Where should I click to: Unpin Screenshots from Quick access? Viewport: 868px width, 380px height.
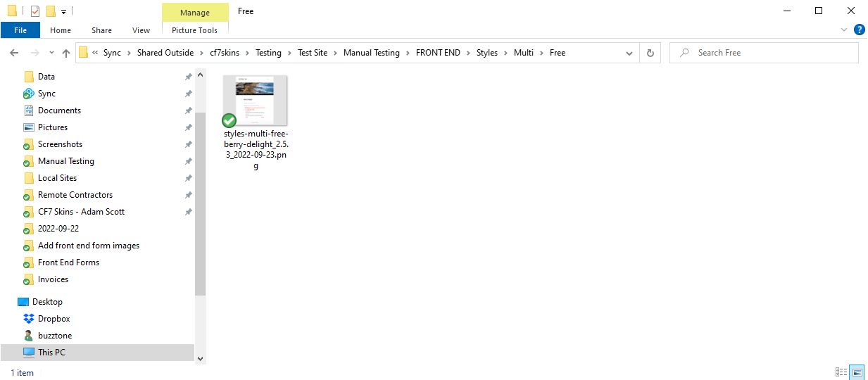pos(188,144)
